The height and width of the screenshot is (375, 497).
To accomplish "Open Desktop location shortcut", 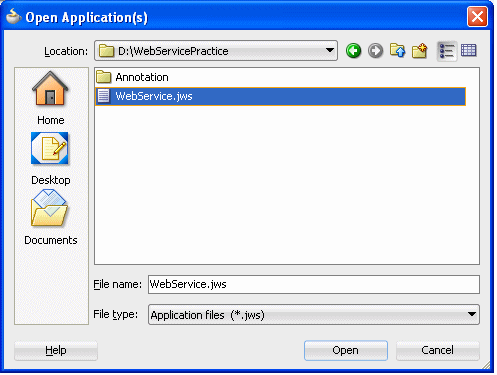I will [50, 159].
